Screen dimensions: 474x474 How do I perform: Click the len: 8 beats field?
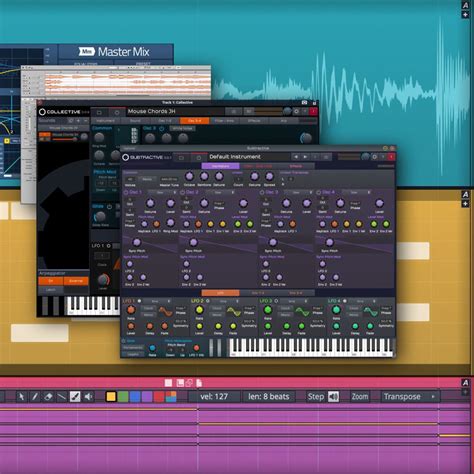(x=269, y=397)
